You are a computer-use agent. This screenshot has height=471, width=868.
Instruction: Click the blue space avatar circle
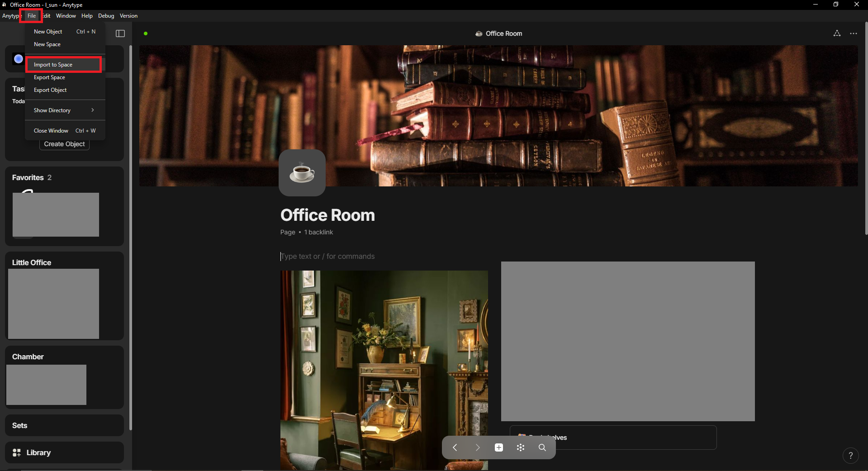(x=19, y=59)
